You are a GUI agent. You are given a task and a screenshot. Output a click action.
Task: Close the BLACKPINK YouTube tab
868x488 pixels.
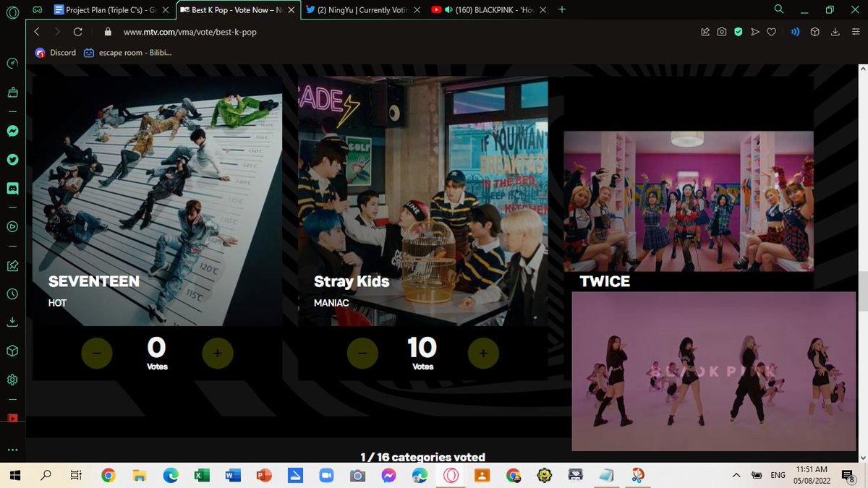point(542,10)
